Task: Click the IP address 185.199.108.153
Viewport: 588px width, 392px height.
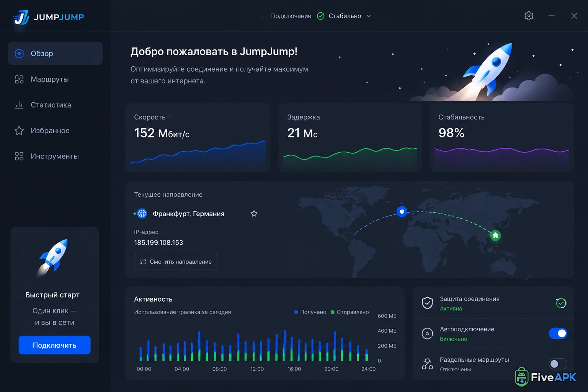Action: point(158,243)
